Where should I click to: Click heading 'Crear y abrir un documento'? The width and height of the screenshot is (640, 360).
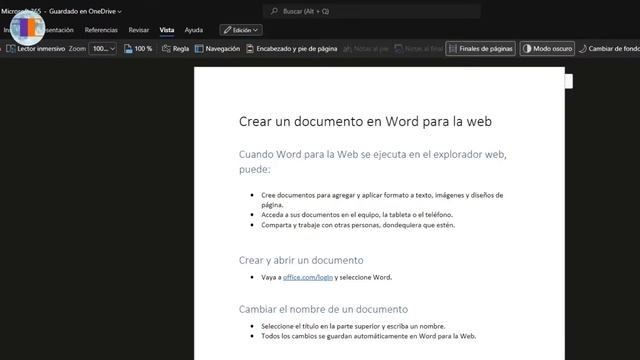tap(301, 260)
